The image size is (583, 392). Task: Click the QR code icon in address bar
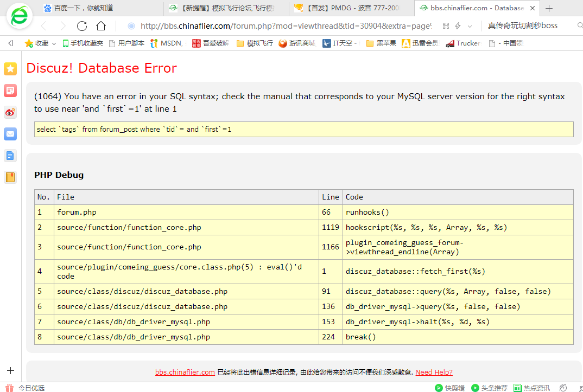click(x=446, y=25)
